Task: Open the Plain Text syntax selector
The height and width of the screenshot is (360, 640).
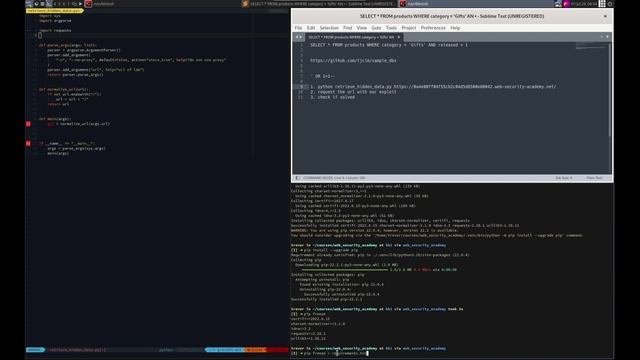Action: coord(594,178)
